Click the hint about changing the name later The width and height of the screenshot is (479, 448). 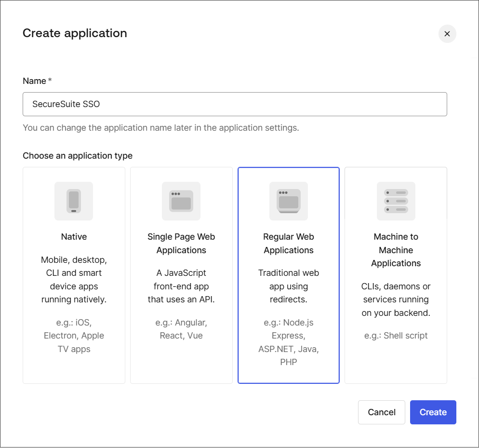click(x=161, y=127)
